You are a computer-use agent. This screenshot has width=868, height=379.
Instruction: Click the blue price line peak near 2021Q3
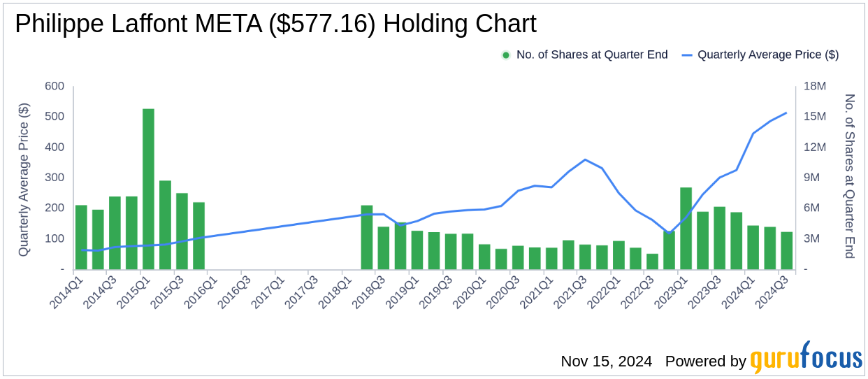pyautogui.click(x=585, y=159)
